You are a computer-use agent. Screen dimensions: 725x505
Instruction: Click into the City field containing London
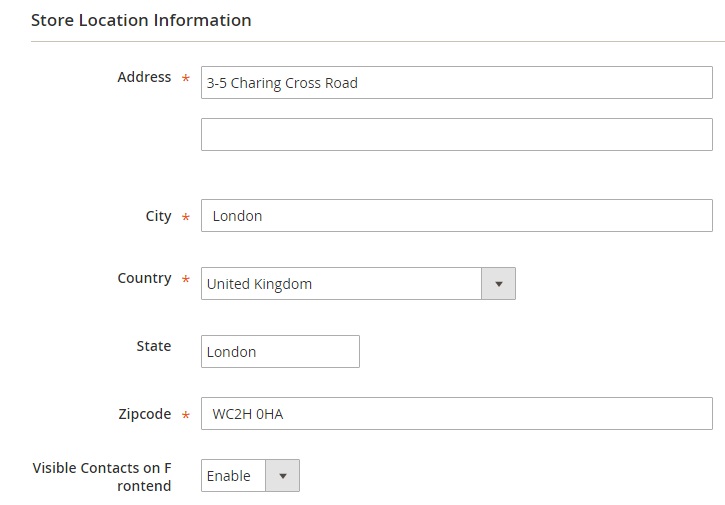click(x=457, y=216)
